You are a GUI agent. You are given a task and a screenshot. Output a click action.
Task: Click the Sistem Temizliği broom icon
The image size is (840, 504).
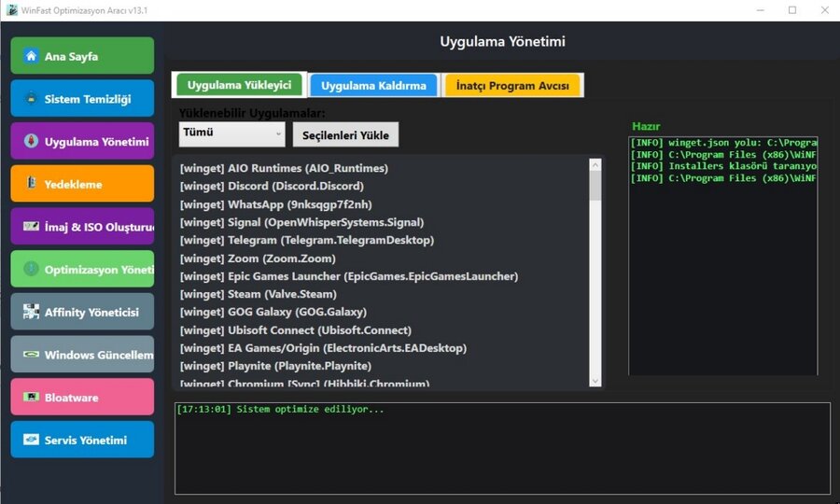31,99
